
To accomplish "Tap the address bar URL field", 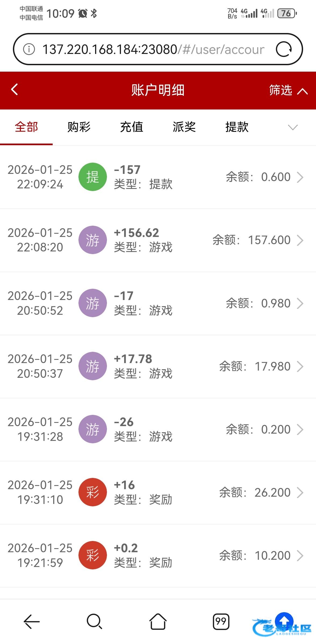I will (x=153, y=49).
